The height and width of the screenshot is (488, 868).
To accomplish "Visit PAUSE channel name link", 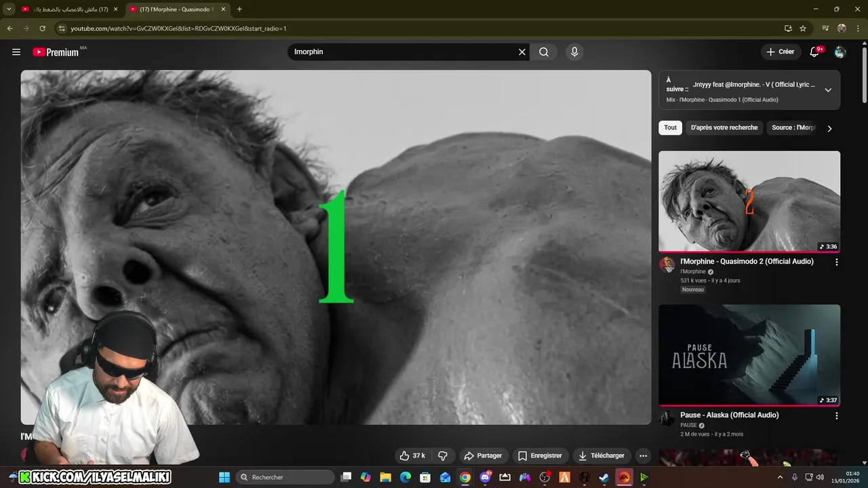I will (689, 426).
